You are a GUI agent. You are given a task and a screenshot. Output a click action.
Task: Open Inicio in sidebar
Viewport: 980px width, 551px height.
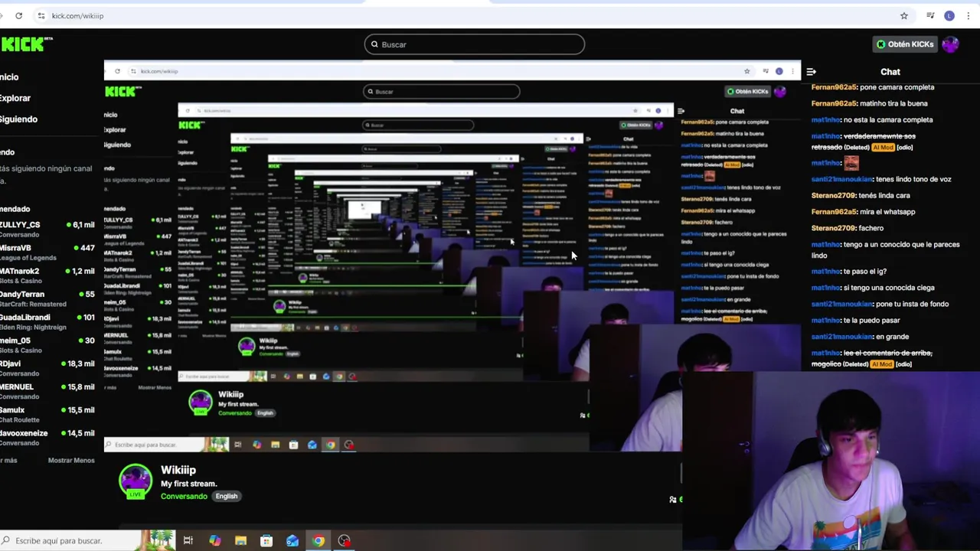9,77
